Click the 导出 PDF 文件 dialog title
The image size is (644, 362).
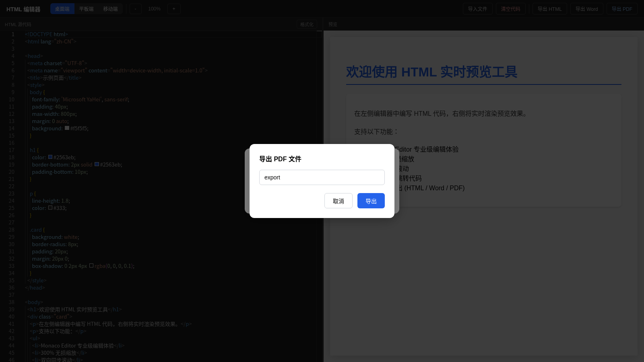[x=280, y=159]
